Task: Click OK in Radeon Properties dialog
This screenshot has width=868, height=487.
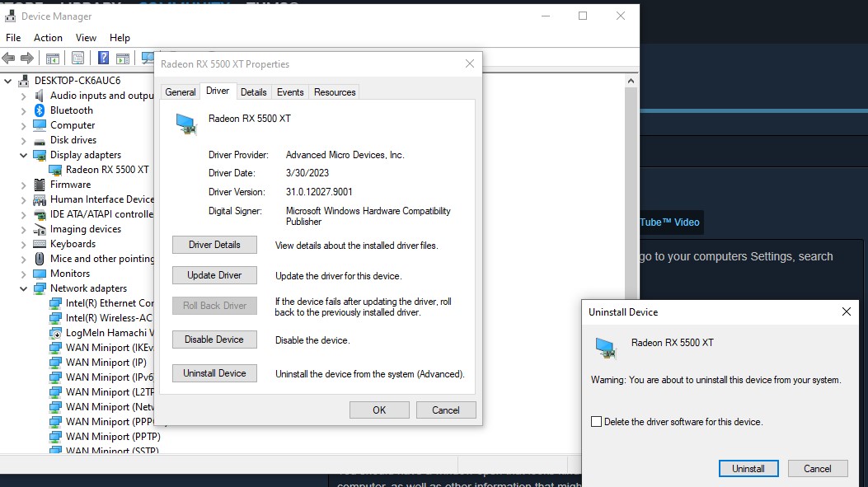Action: point(379,410)
